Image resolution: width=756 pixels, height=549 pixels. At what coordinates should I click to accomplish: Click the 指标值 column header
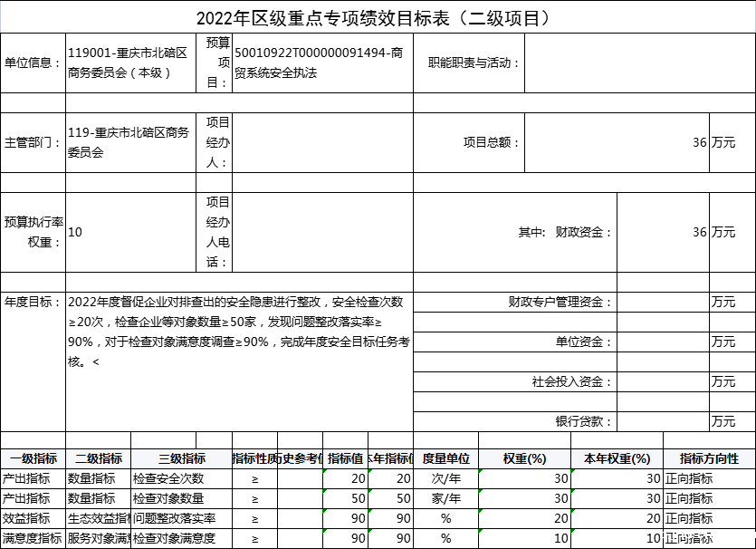(x=345, y=458)
